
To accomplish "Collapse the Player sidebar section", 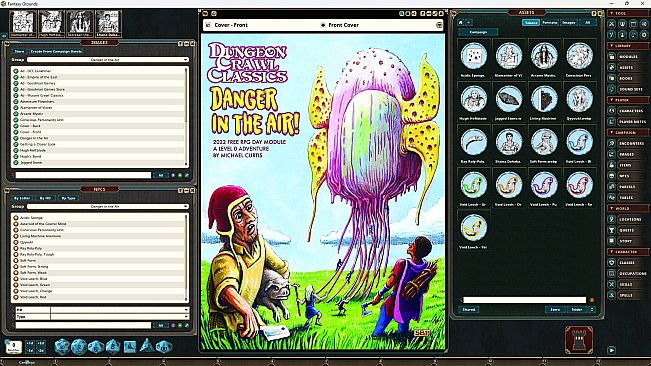I will tap(628, 100).
